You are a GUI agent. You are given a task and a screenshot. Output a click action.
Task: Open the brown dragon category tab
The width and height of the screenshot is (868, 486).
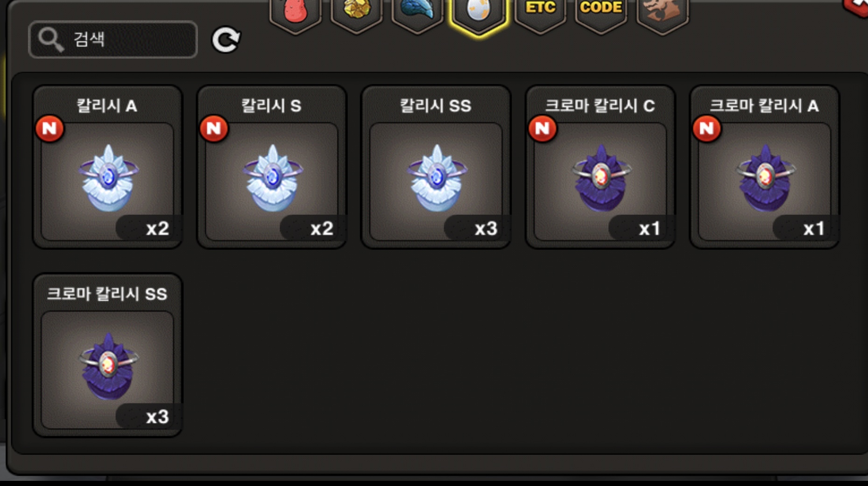pyautogui.click(x=662, y=15)
